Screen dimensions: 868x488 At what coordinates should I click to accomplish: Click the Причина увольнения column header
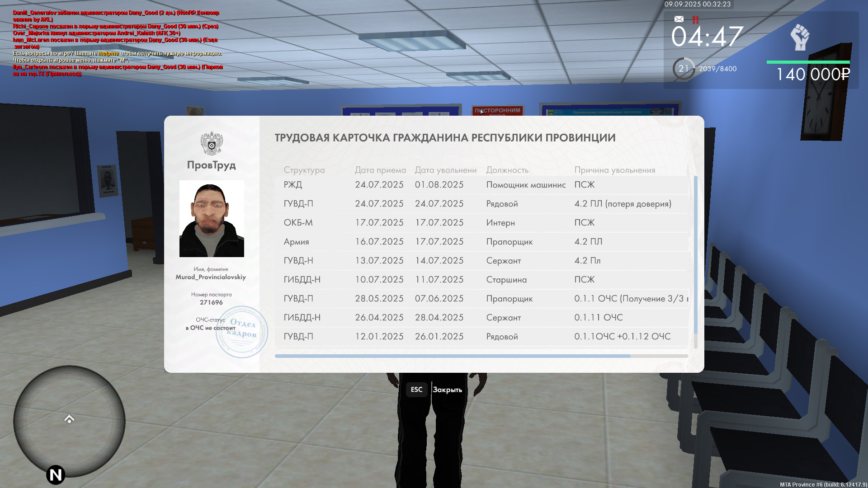(614, 170)
